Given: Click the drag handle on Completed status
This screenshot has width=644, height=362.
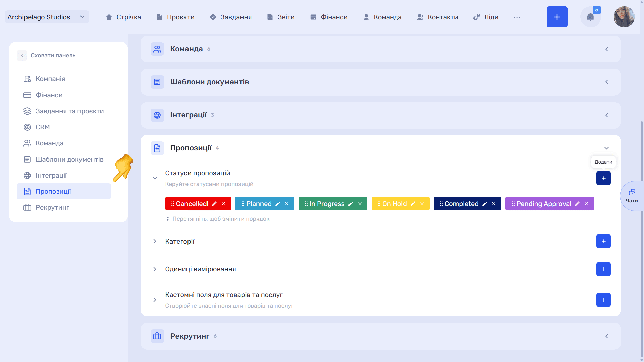Looking at the screenshot, I should 441,204.
